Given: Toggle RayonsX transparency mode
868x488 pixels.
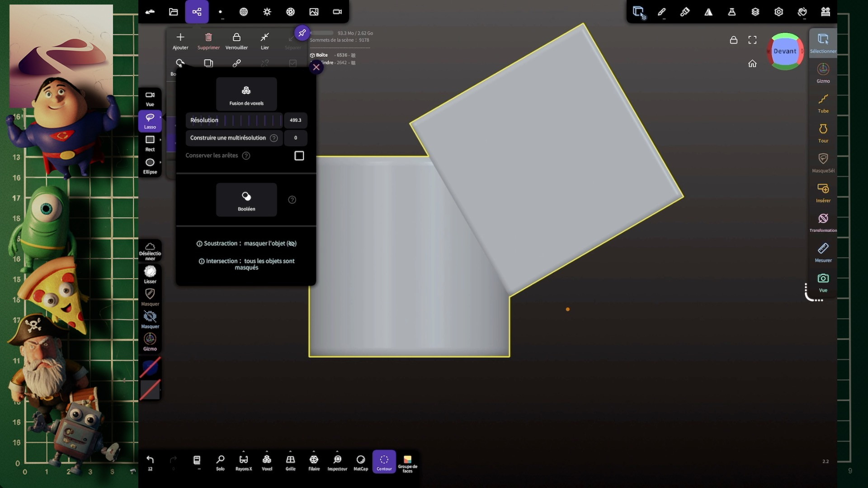Looking at the screenshot, I should tap(243, 462).
